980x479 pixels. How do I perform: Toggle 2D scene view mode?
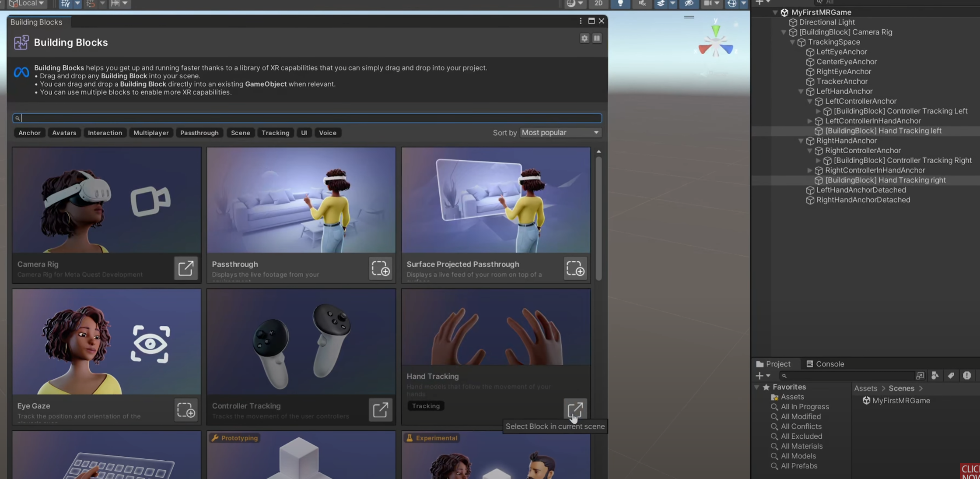coord(598,4)
